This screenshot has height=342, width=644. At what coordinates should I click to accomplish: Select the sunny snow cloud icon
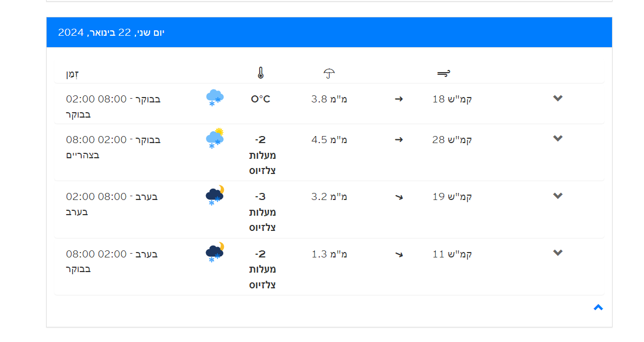(x=215, y=139)
